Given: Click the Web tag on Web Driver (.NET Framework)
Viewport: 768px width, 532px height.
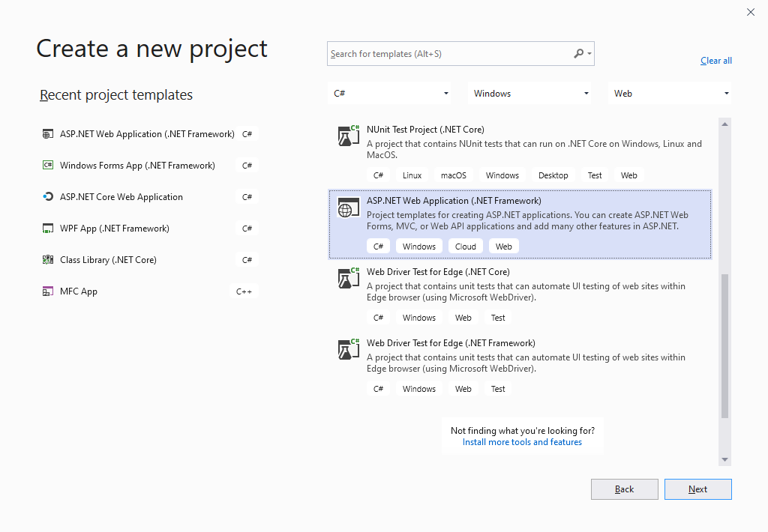Looking at the screenshot, I should click(x=463, y=389).
